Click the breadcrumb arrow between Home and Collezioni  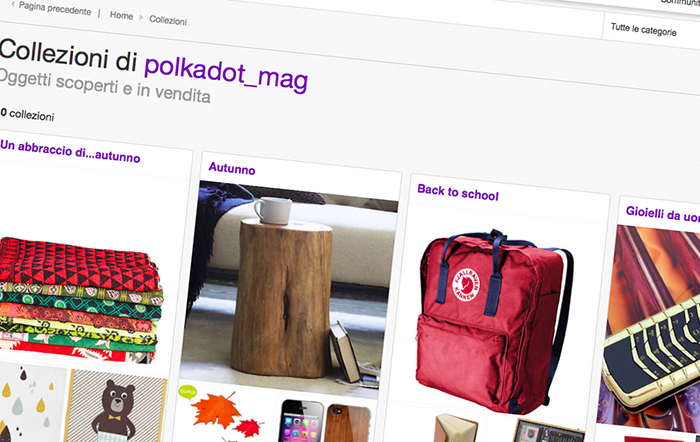click(141, 17)
